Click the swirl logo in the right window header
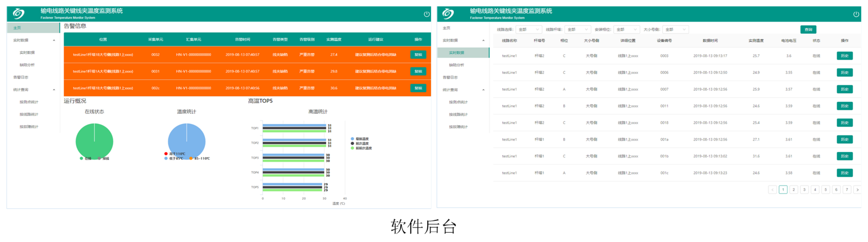This screenshot has width=868, height=242. tap(448, 14)
